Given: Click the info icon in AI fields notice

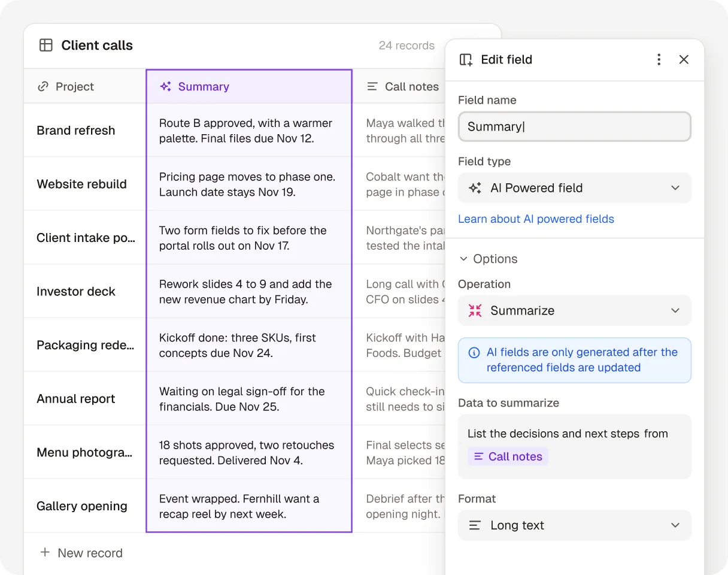Looking at the screenshot, I should coord(474,353).
